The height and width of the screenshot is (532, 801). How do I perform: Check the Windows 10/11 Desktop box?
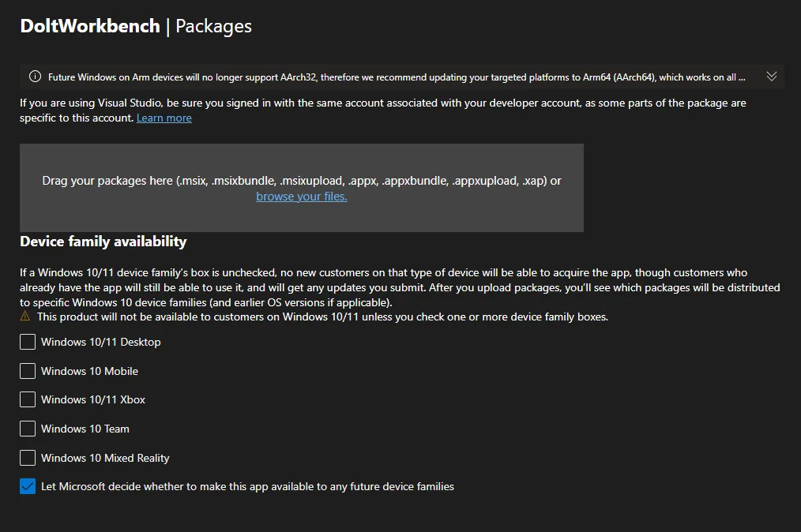27,342
